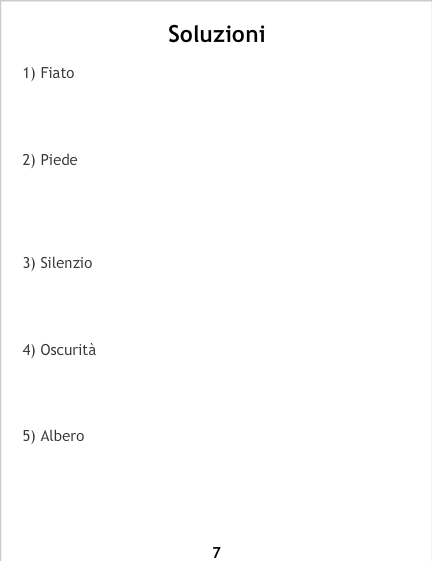Click the "3)" list number

[29, 263]
